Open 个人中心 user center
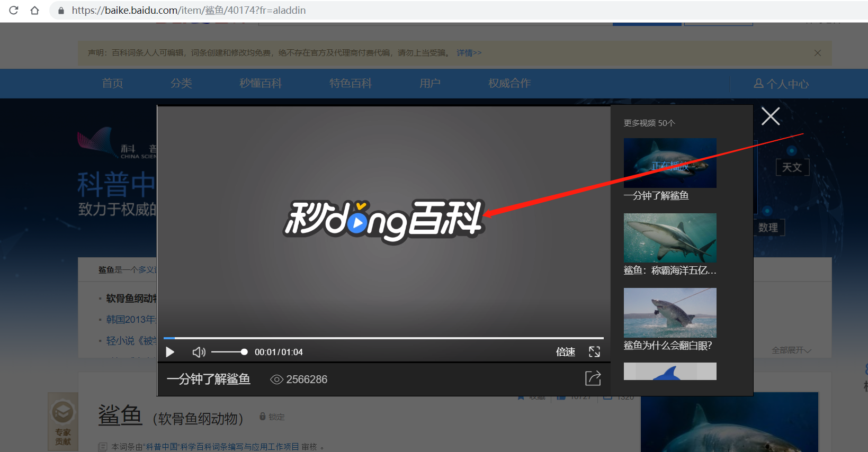The height and width of the screenshot is (452, 868). coord(781,84)
